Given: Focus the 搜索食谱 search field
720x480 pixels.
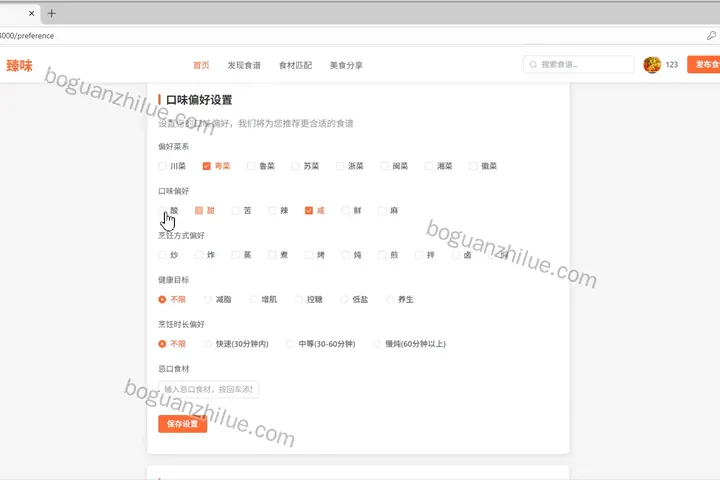Looking at the screenshot, I should coord(579,65).
